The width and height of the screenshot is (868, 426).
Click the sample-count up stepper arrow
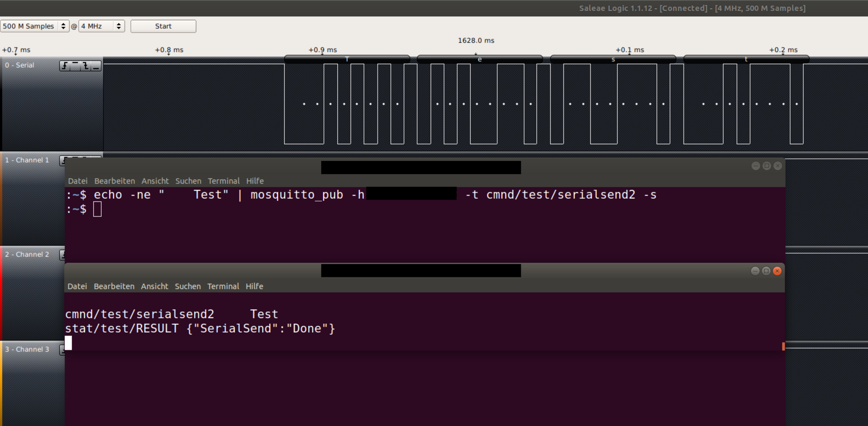point(63,24)
